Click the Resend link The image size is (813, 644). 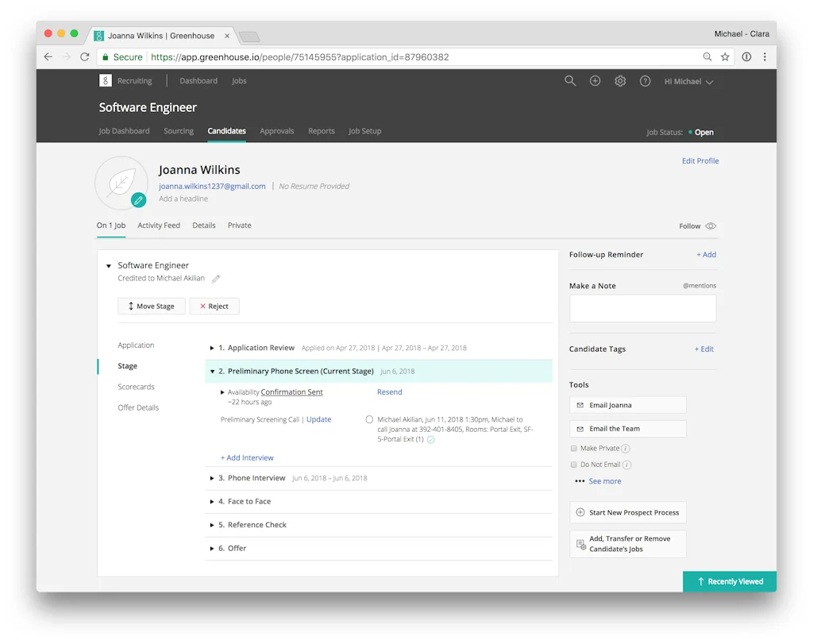coord(389,392)
